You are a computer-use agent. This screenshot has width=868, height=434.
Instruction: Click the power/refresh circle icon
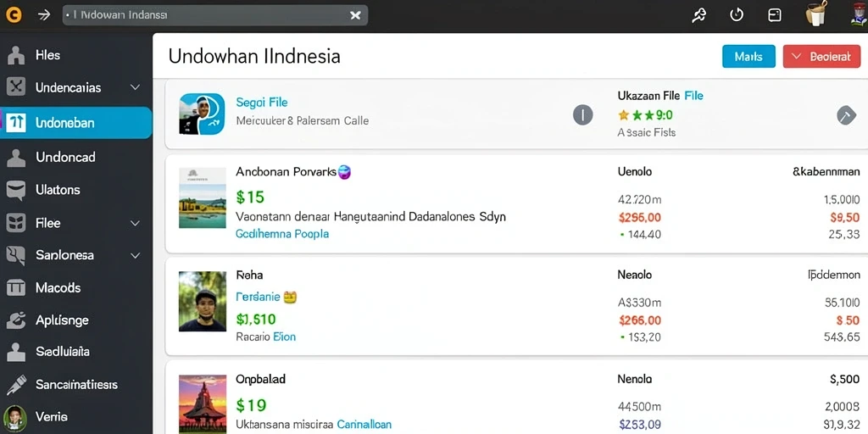(737, 15)
